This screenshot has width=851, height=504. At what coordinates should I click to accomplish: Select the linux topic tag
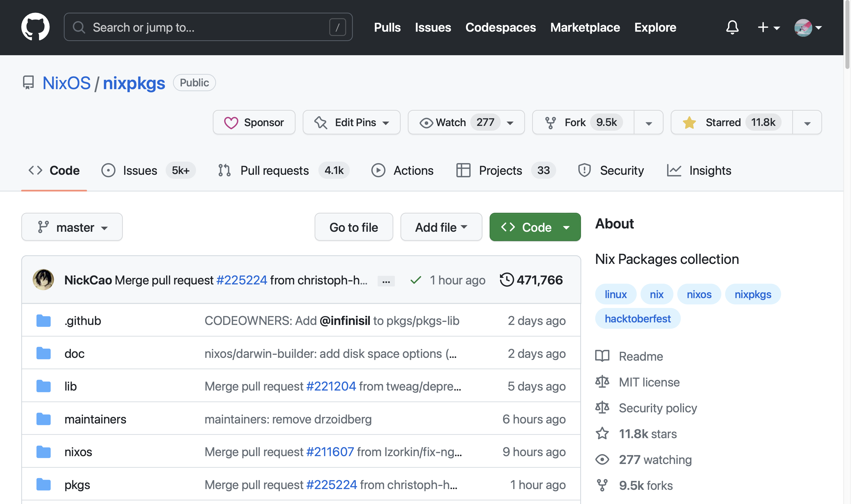616,294
